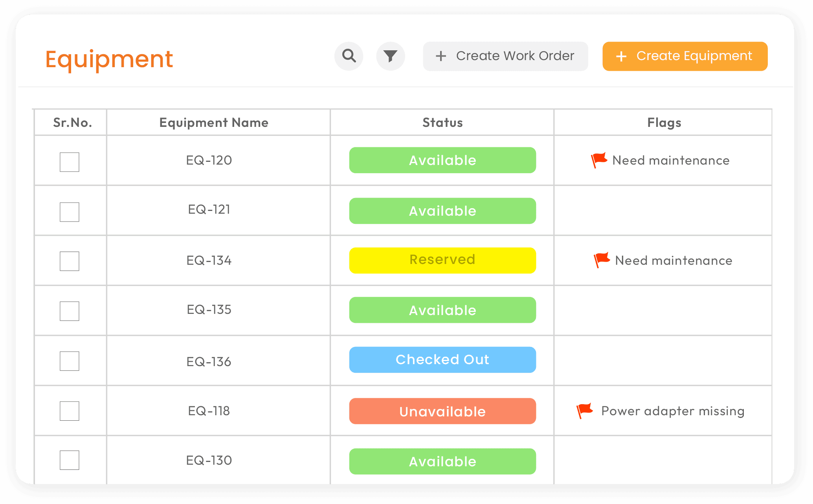Click the Need maintenance text for EQ-120
This screenshot has height=504, width=813.
(671, 160)
